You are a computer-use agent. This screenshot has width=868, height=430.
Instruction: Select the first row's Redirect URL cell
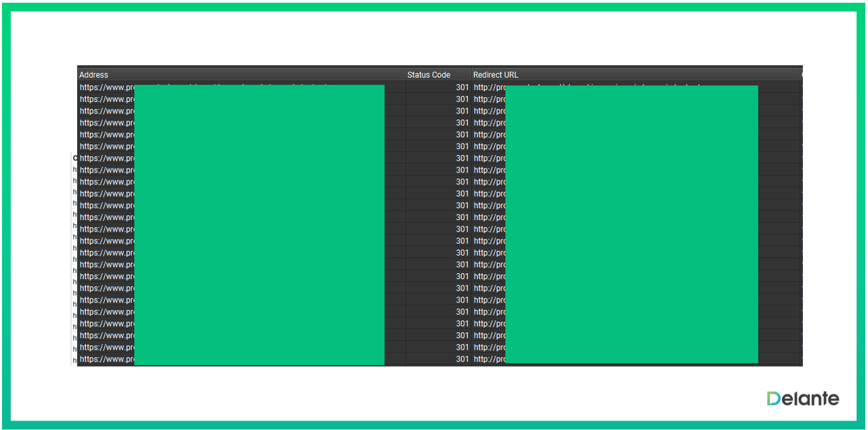(x=489, y=87)
